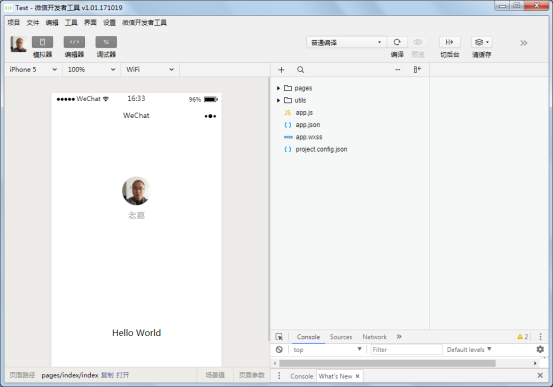Open the 文件 menu
The width and height of the screenshot is (553, 387).
[33, 23]
